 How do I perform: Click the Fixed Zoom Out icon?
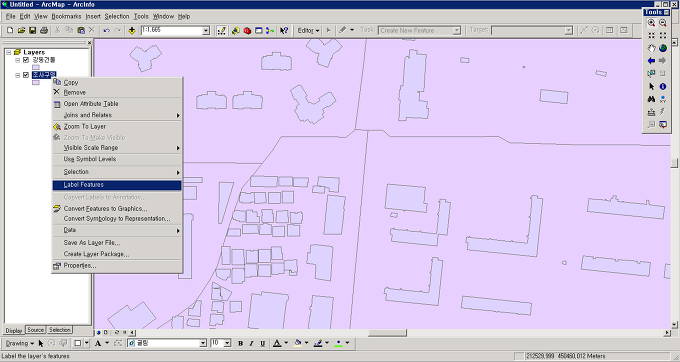[x=663, y=36]
